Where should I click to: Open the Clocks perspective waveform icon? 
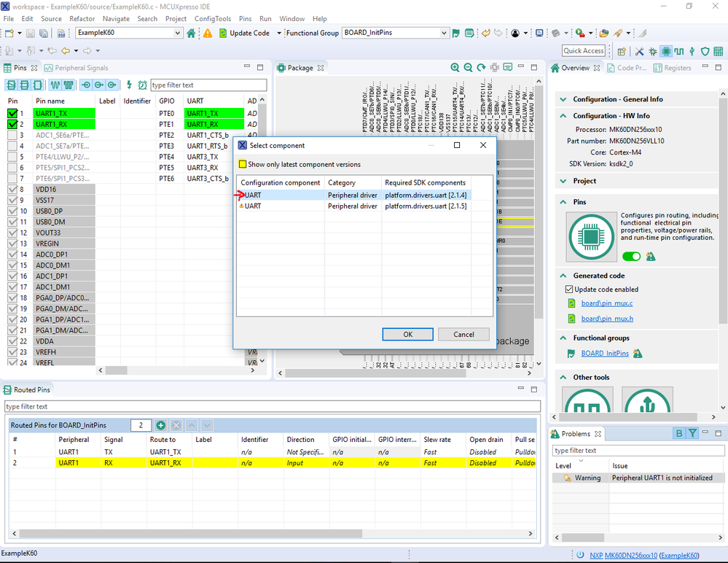click(x=679, y=51)
